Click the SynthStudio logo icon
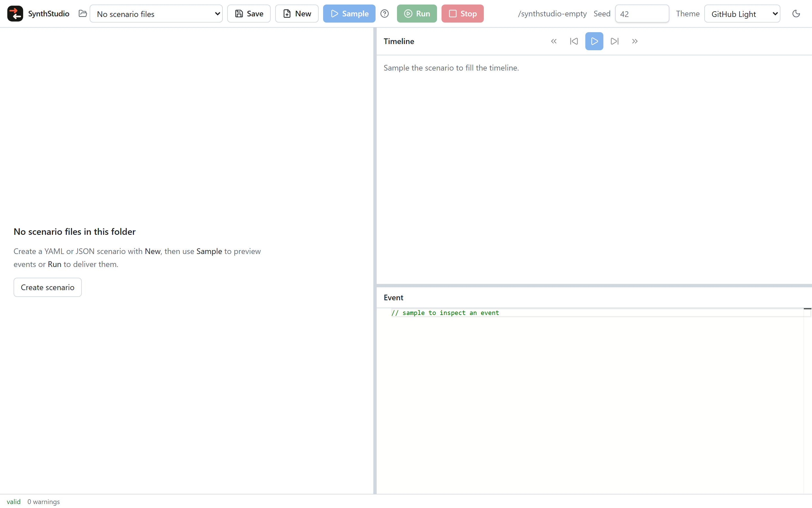The width and height of the screenshot is (812, 508). 15,14
